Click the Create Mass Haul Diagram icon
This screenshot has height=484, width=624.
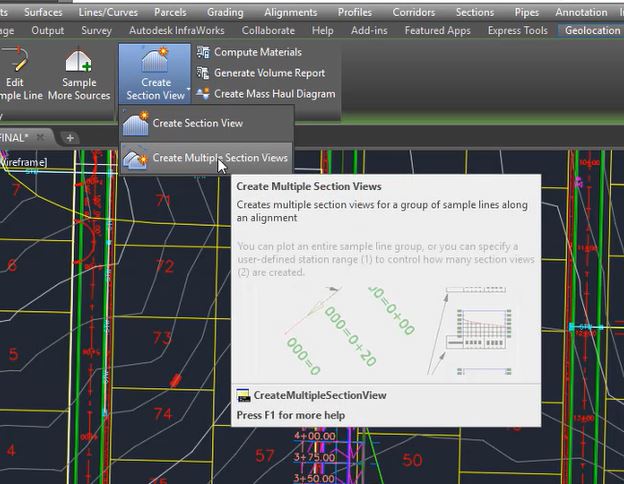[203, 94]
